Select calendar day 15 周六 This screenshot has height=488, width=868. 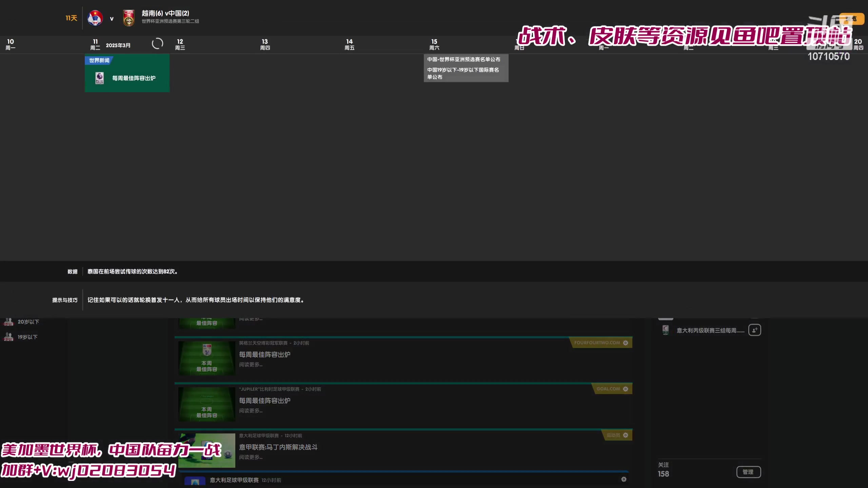[434, 44]
